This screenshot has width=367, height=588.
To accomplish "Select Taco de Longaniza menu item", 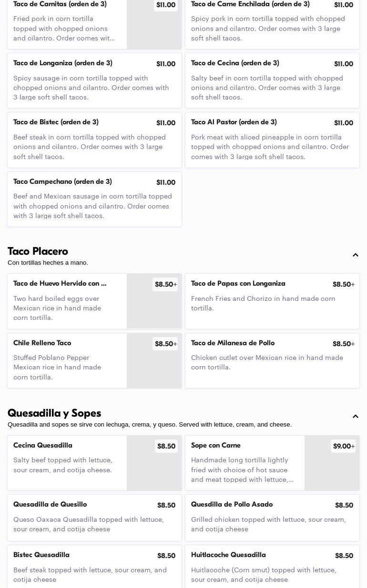I will (x=94, y=80).
